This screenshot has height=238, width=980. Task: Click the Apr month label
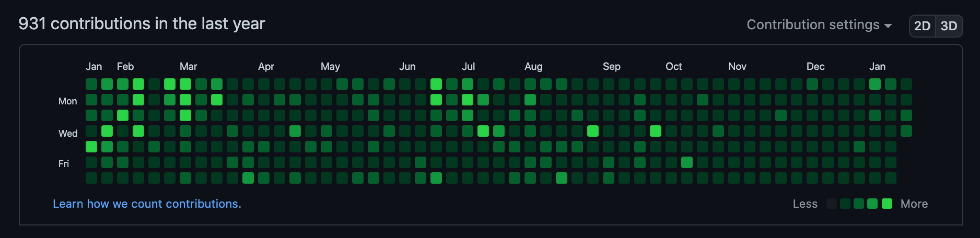click(x=266, y=66)
